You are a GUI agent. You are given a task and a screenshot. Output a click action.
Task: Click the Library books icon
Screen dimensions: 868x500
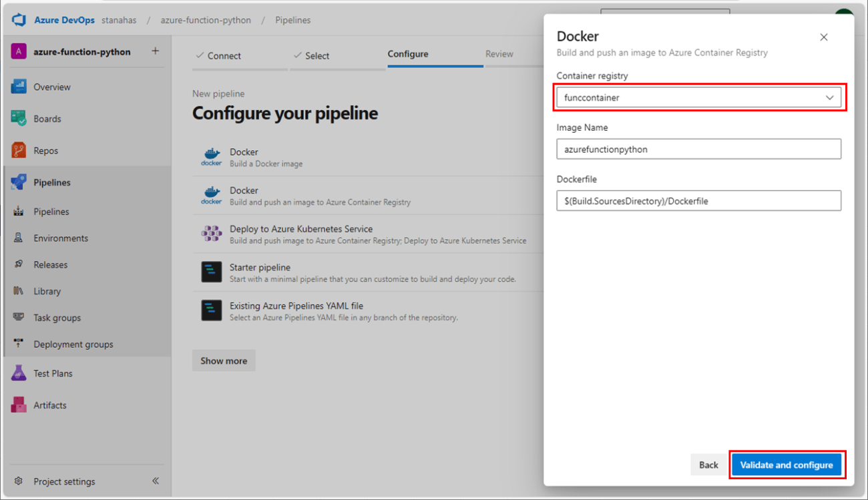coord(19,291)
